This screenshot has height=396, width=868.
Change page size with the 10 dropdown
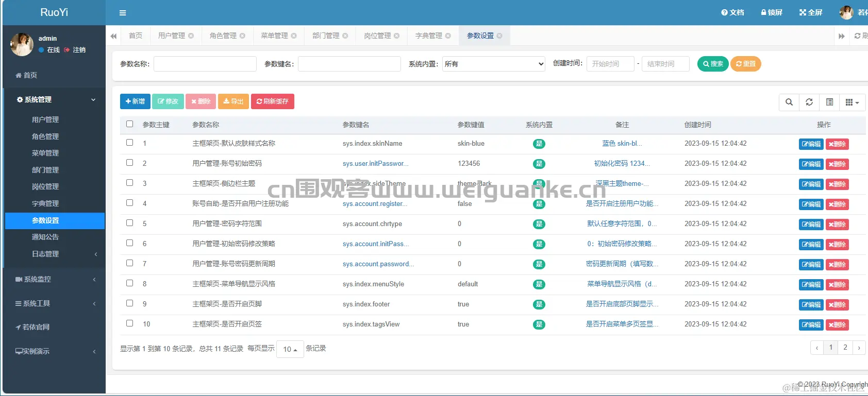(290, 349)
